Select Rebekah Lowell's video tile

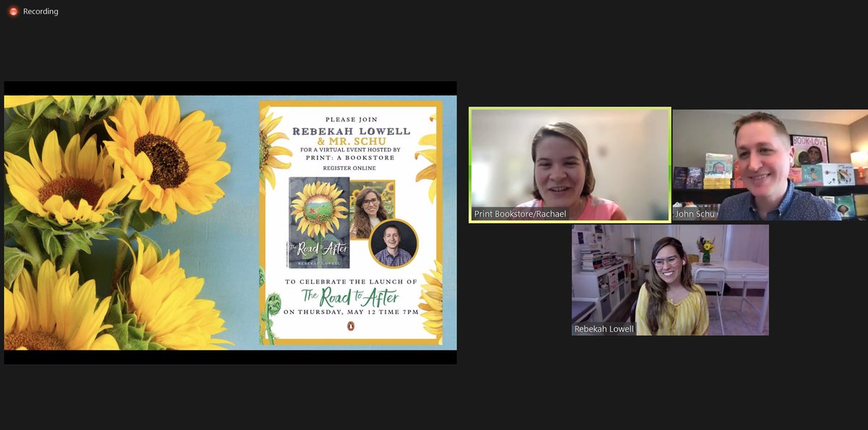point(670,280)
